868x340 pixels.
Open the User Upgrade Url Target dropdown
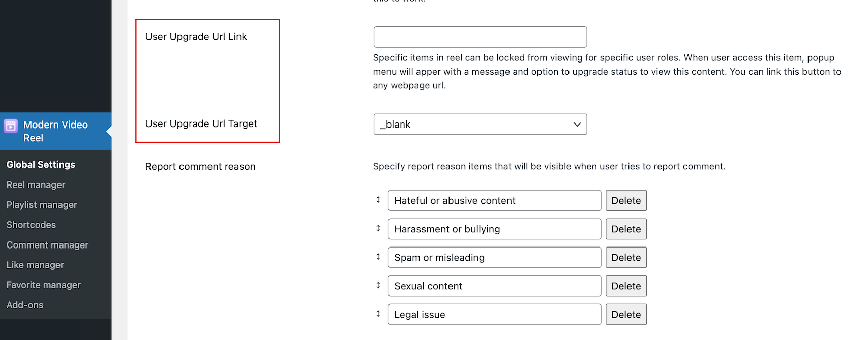click(x=480, y=125)
